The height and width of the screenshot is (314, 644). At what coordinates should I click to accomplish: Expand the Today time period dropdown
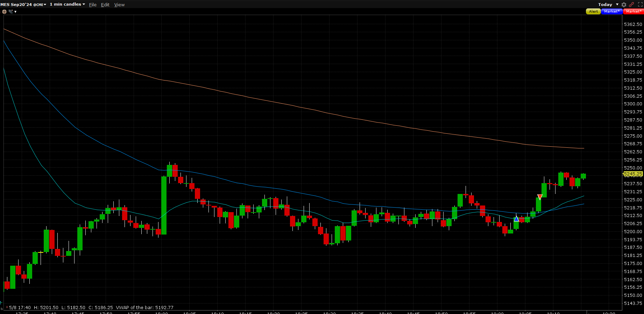[608, 5]
